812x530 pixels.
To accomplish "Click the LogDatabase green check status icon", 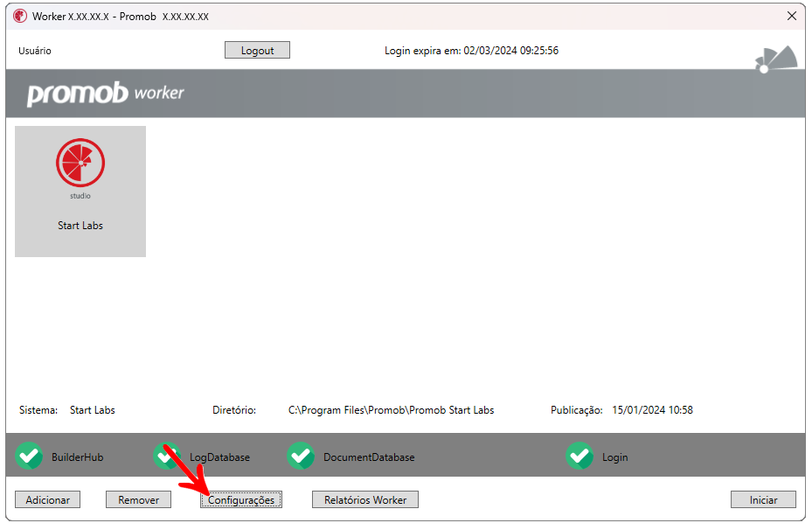I will [x=167, y=456].
